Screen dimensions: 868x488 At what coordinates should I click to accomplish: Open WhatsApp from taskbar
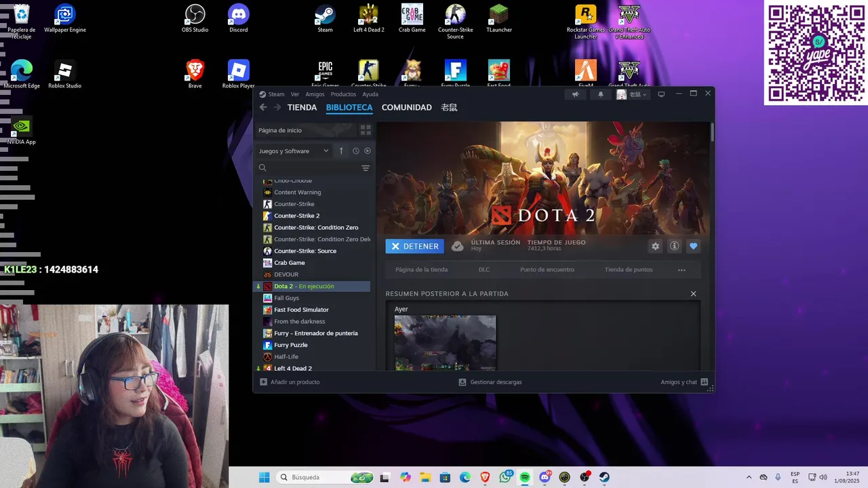click(x=505, y=477)
